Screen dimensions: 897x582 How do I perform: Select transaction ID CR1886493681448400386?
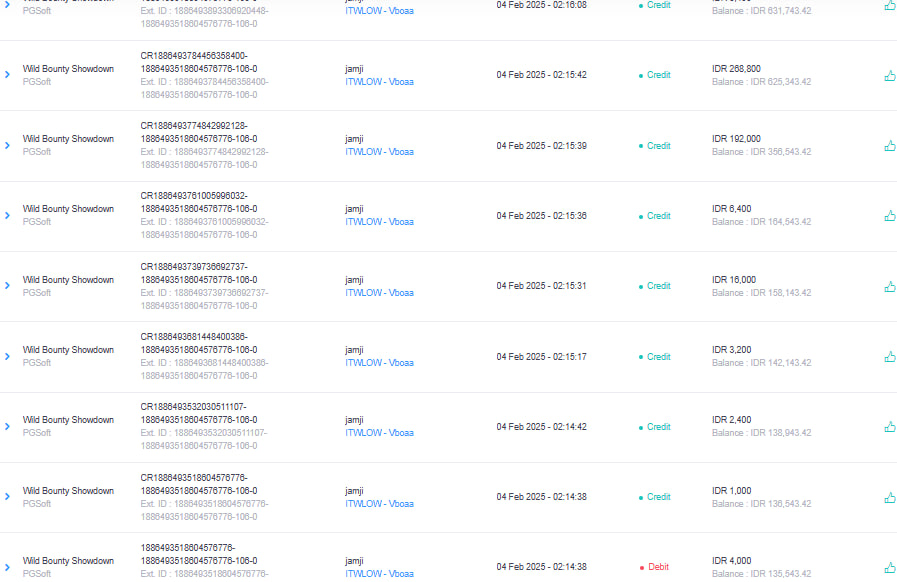[x=194, y=336]
